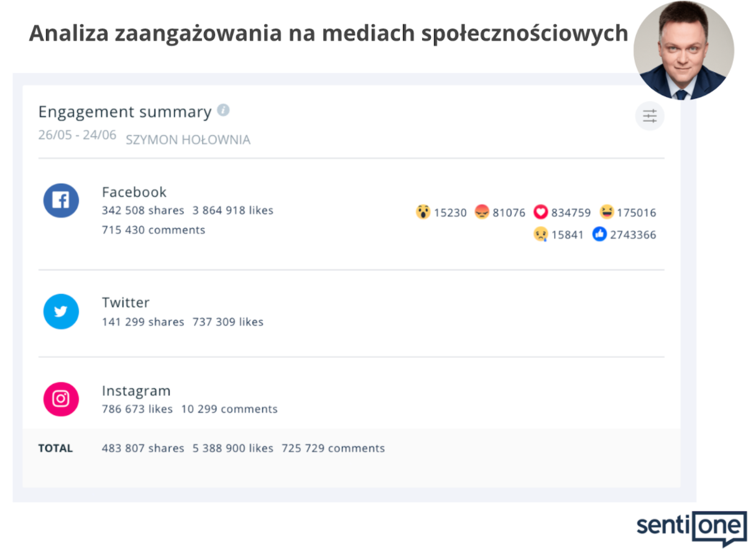Select the red heart Love reaction icon
Image resolution: width=756 pixels, height=553 pixels.
pyautogui.click(x=541, y=212)
